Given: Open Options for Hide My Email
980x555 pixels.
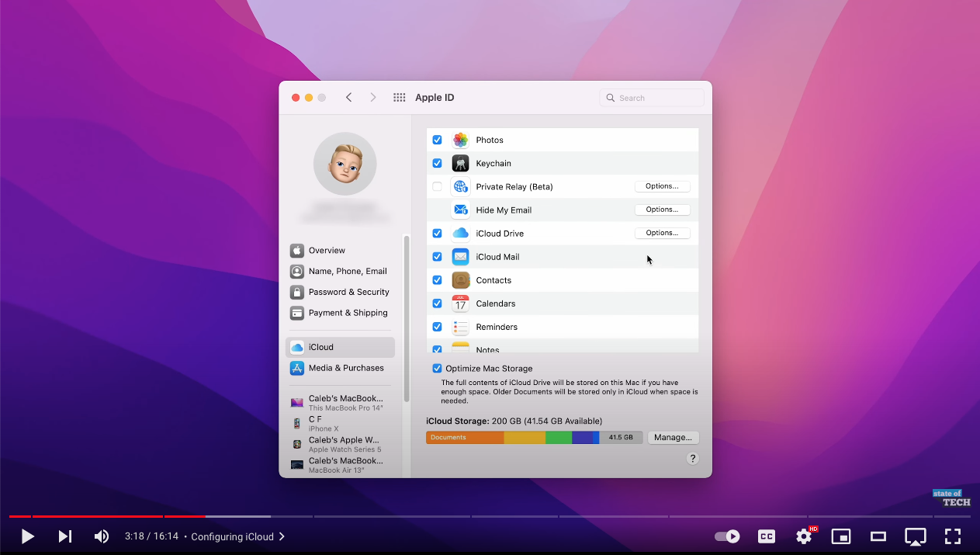Looking at the screenshot, I should coord(662,210).
